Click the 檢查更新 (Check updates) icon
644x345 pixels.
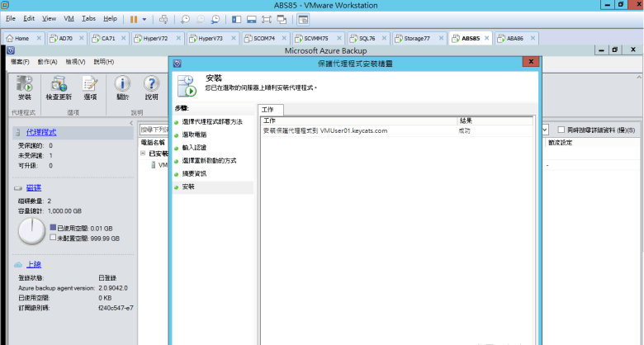click(59, 87)
